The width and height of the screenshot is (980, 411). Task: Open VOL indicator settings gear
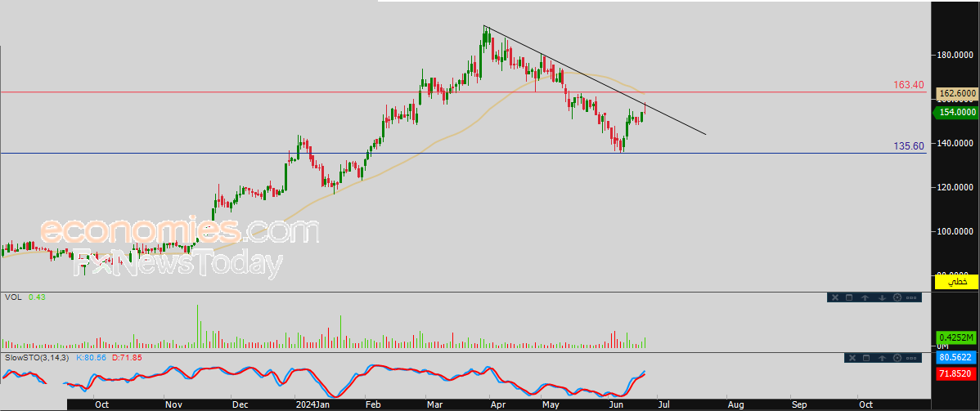[897, 297]
